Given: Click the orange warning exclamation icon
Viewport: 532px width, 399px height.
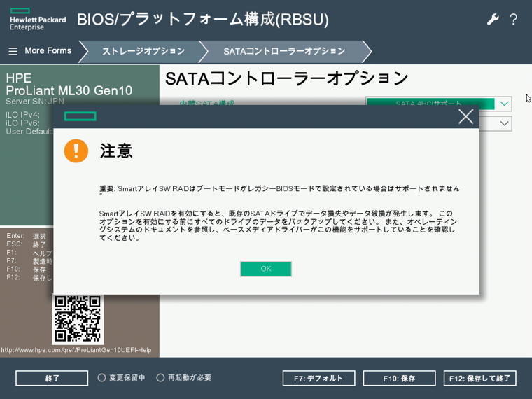Looking at the screenshot, I should point(76,151).
